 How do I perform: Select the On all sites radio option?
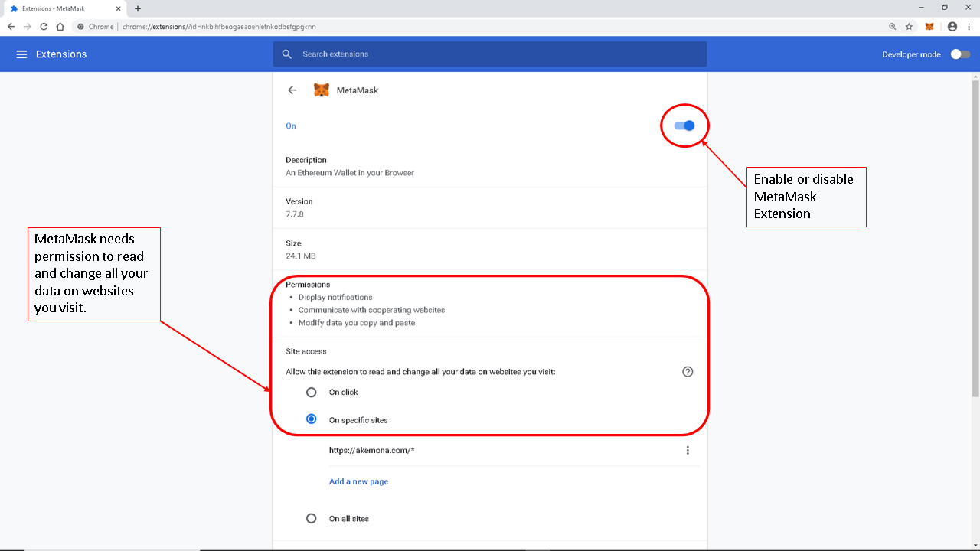point(312,519)
